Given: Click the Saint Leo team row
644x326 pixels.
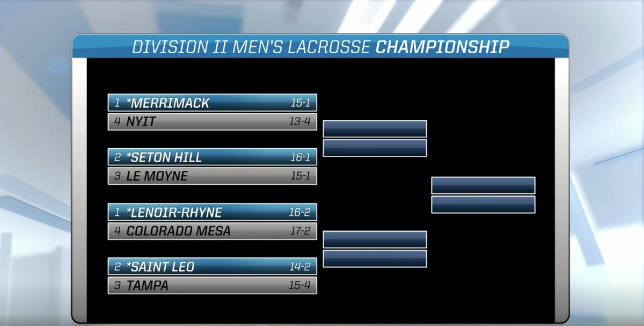Looking at the screenshot, I should point(212,266).
